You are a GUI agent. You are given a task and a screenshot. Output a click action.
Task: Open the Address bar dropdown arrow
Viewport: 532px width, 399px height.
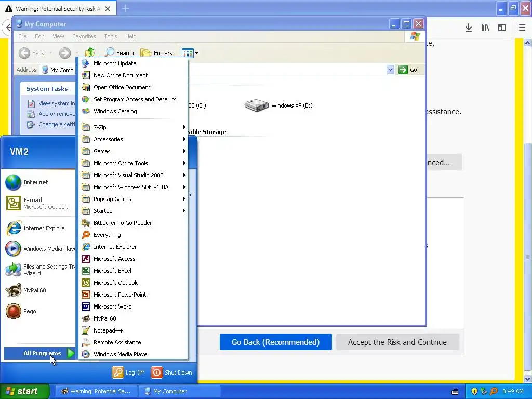click(390, 70)
